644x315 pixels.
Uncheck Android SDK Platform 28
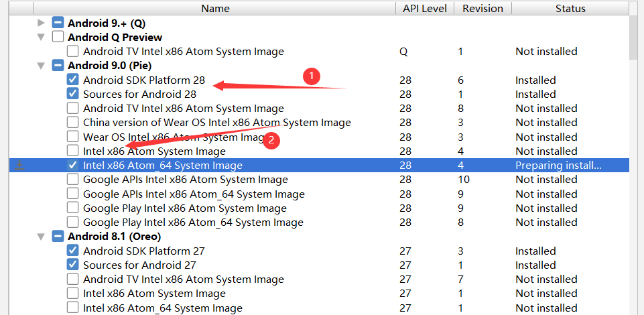(x=72, y=80)
